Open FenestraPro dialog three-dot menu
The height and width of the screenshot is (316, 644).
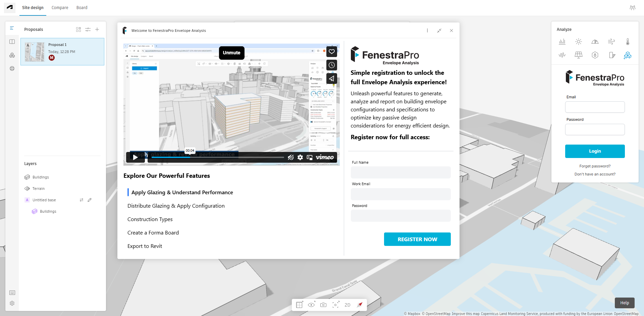pyautogui.click(x=427, y=31)
